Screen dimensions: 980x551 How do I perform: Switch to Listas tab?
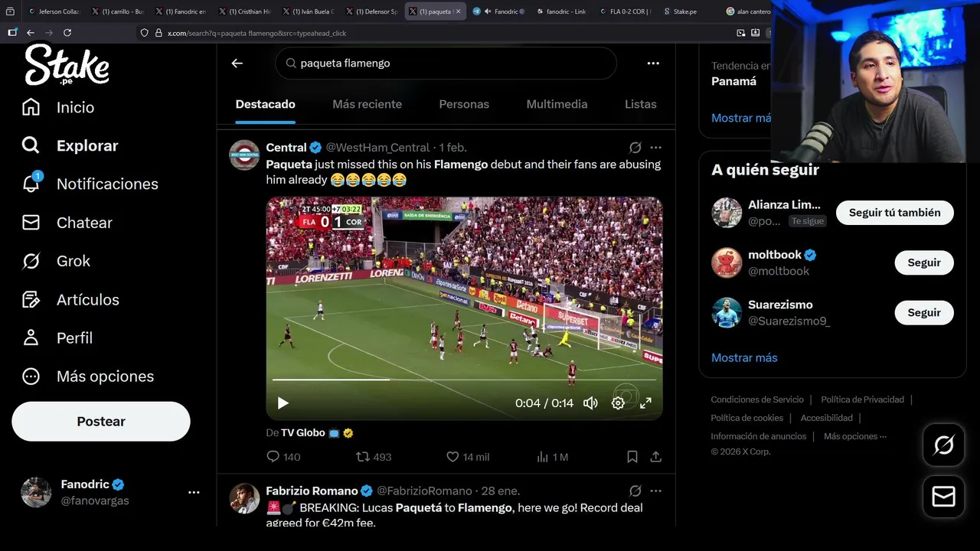(641, 104)
